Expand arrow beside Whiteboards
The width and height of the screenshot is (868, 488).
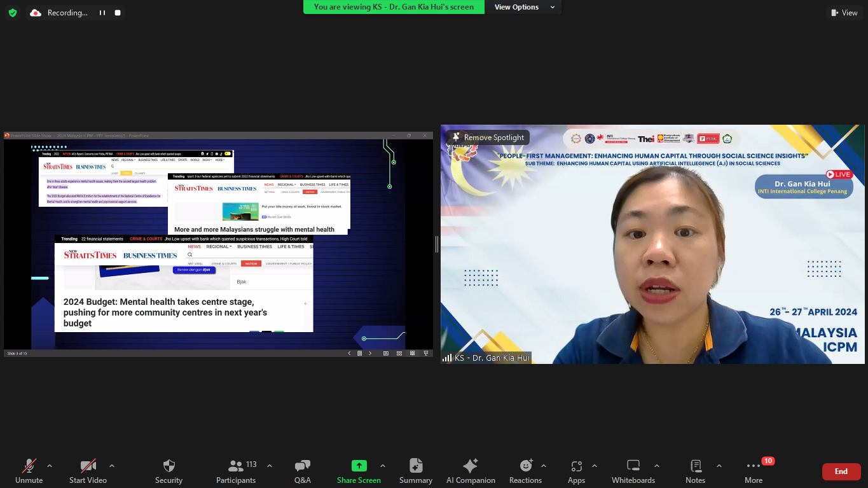[657, 466]
